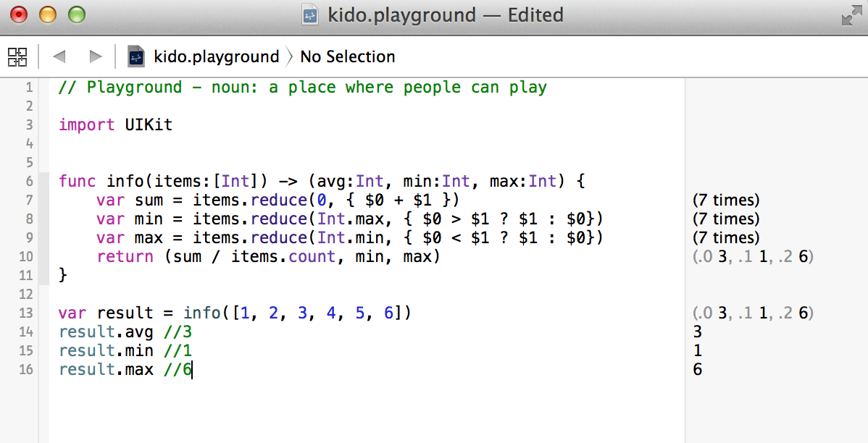
Task: Click the result value 6 for result.max
Action: point(697,369)
